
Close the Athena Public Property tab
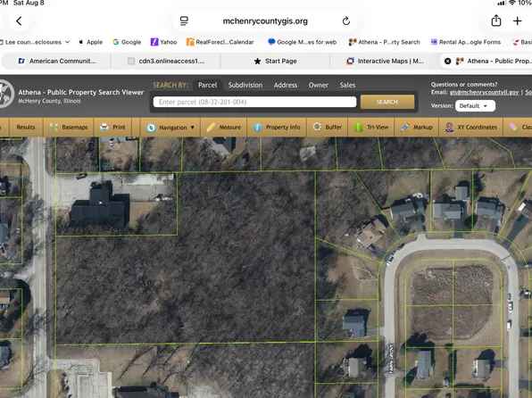click(x=448, y=61)
